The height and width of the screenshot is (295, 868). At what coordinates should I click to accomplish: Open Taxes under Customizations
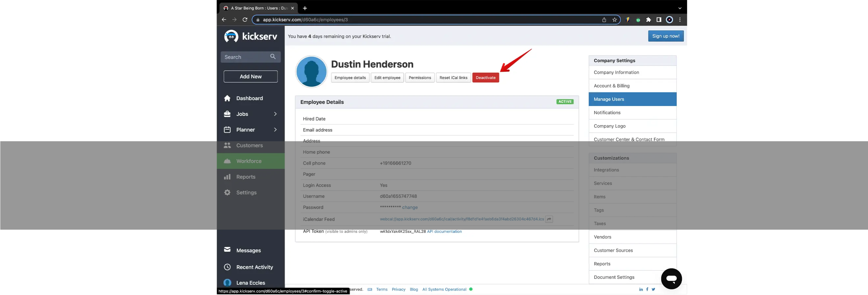[633, 224]
